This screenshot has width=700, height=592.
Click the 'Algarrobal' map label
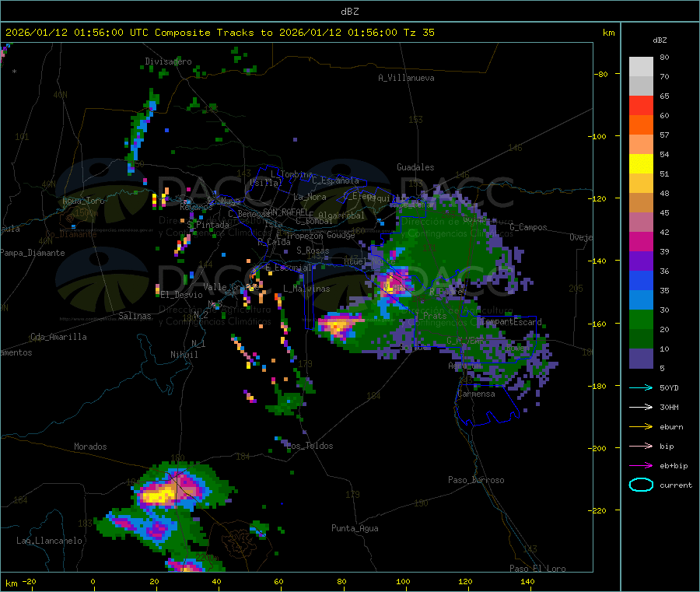341,215
